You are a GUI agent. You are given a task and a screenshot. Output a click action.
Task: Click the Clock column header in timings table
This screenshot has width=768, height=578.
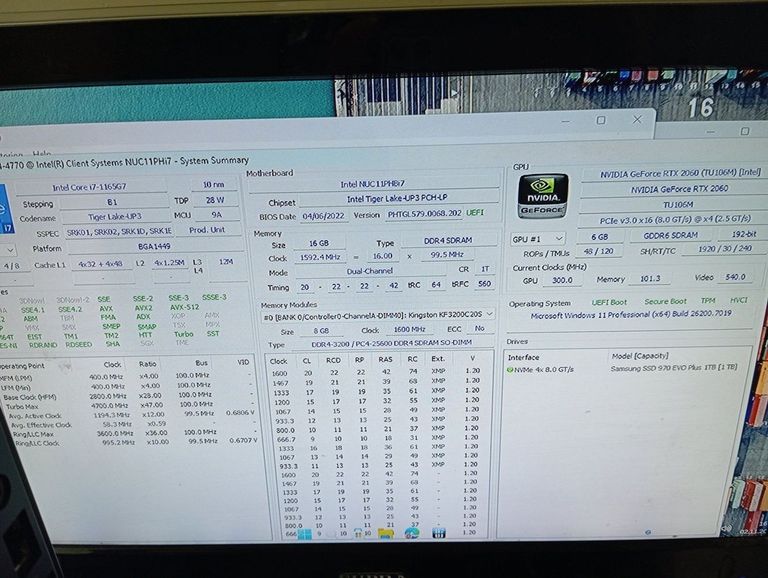278,361
